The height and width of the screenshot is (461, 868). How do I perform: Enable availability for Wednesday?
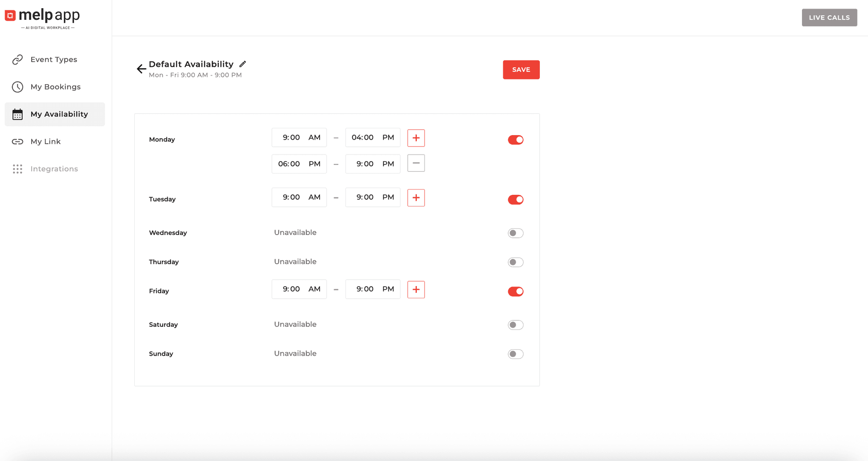(515, 233)
